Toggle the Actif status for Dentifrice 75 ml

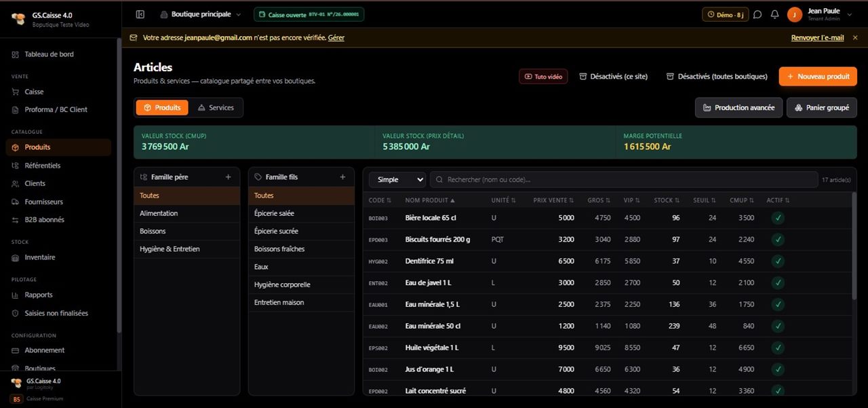(778, 261)
